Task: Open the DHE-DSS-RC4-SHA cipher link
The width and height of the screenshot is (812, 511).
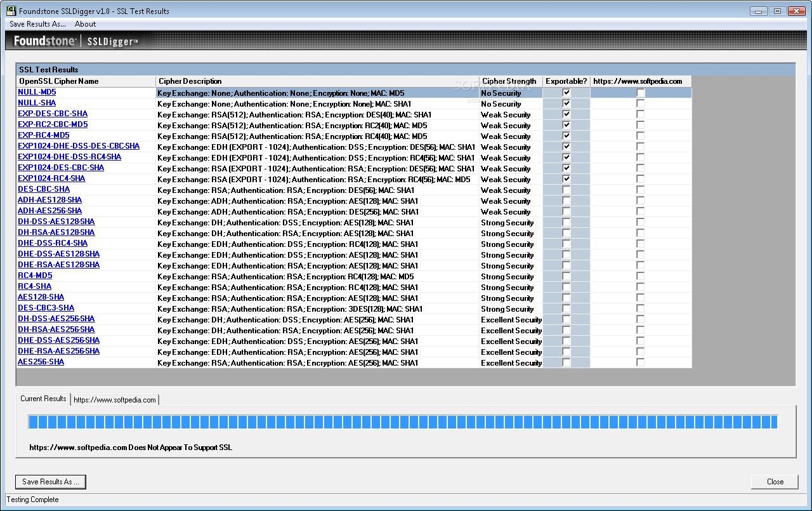Action: point(53,243)
